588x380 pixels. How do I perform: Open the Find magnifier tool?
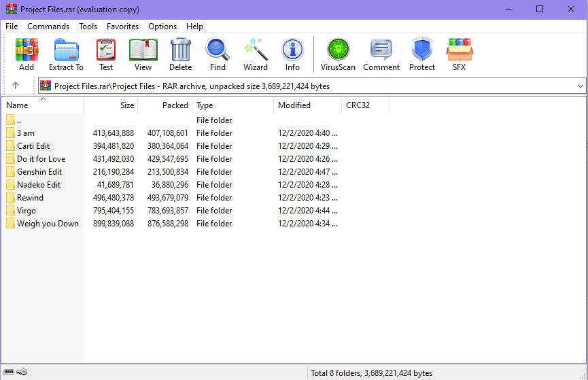[x=218, y=50]
